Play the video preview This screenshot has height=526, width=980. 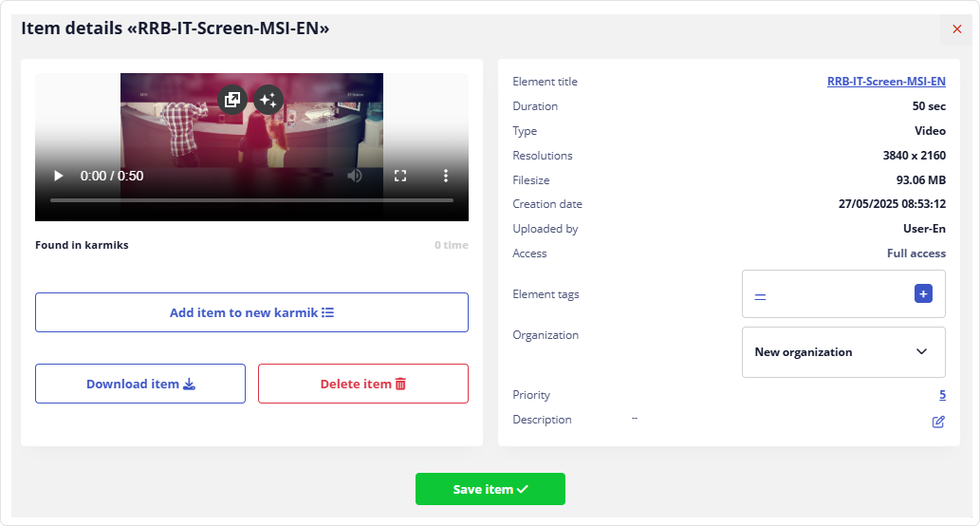[x=59, y=176]
